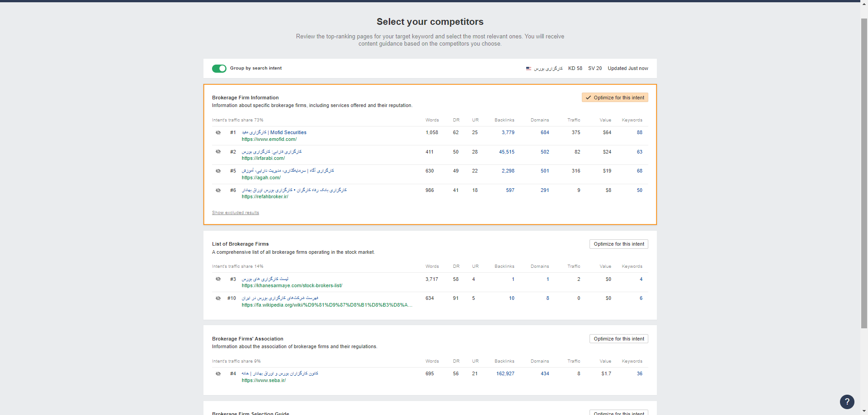The width and height of the screenshot is (868, 415).
Task: Hide the #2 irfarabi.com result with eye icon
Action: 218,152
